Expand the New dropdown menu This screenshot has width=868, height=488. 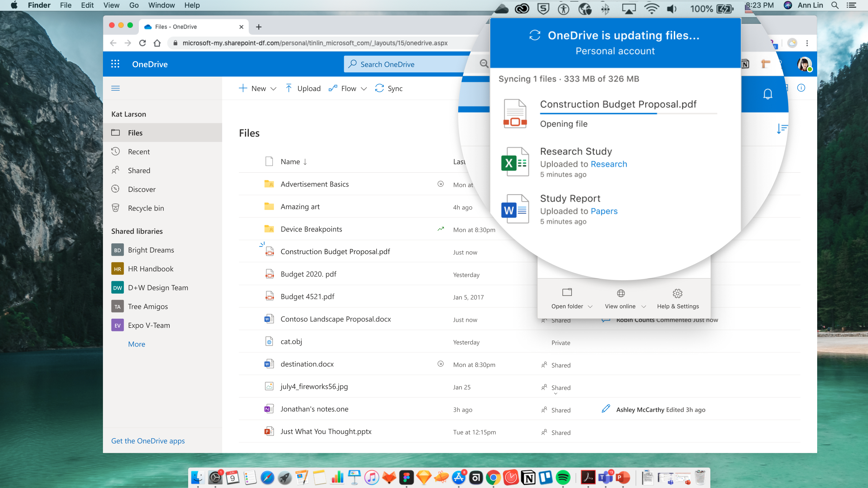pyautogui.click(x=273, y=89)
